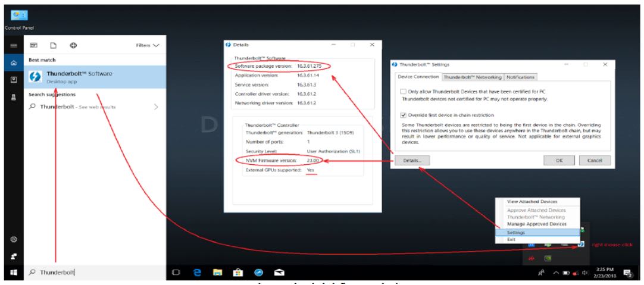Open the People icon in the taskbar
644x285 pixels.
coord(542,273)
